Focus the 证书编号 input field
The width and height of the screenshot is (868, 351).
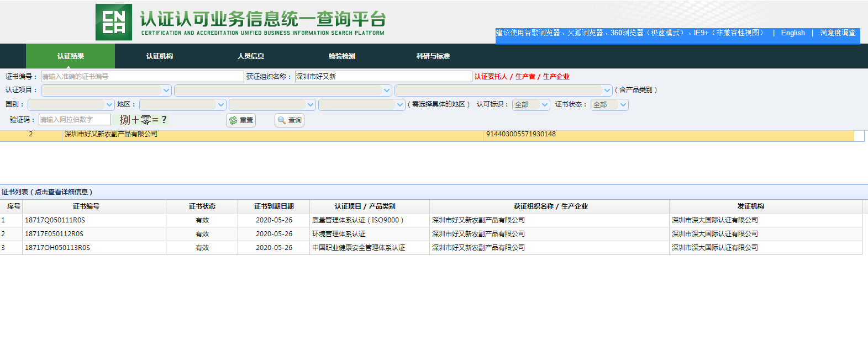[x=143, y=77]
